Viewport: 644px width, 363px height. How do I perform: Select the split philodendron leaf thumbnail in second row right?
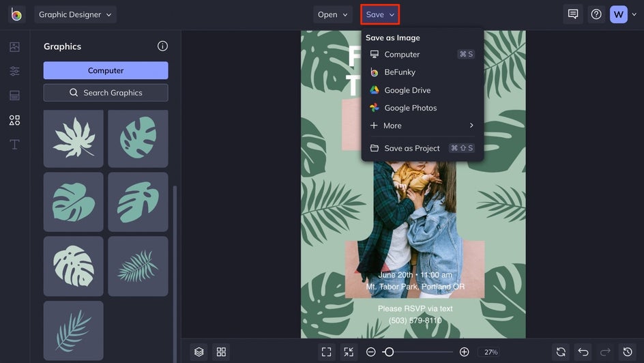(138, 202)
